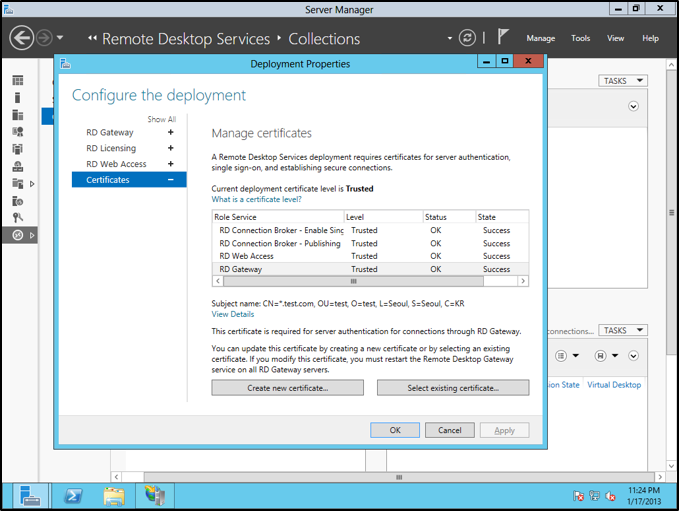Image resolution: width=679 pixels, height=511 pixels.
Task: Open the Dashboard icon in left sidebar
Action: pos(17,80)
